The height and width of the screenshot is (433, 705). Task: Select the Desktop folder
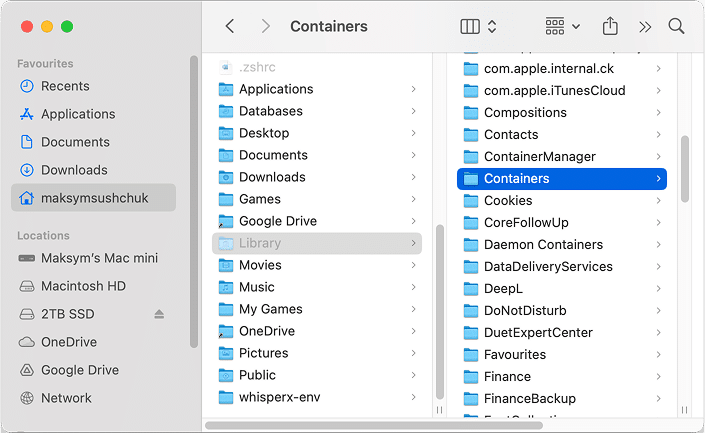pyautogui.click(x=317, y=133)
